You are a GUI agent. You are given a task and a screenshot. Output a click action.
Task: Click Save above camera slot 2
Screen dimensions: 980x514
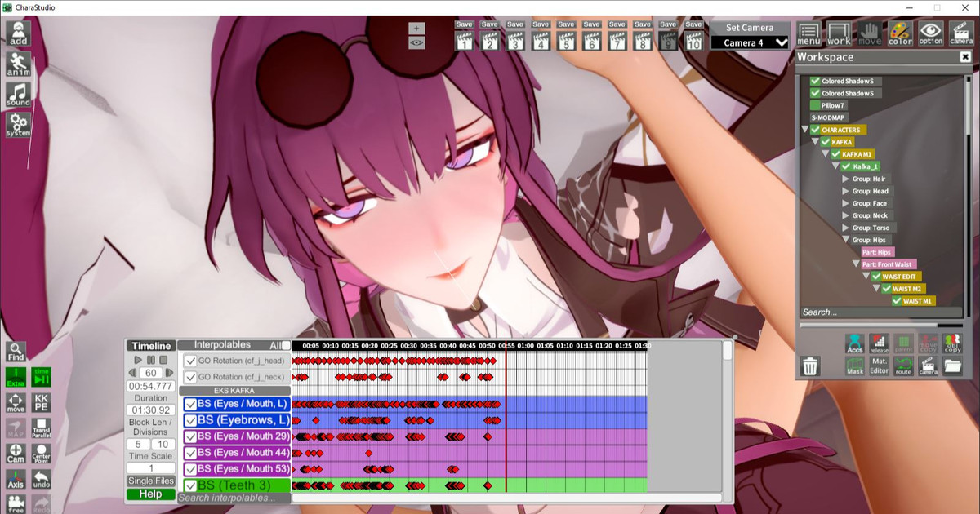pos(489,24)
